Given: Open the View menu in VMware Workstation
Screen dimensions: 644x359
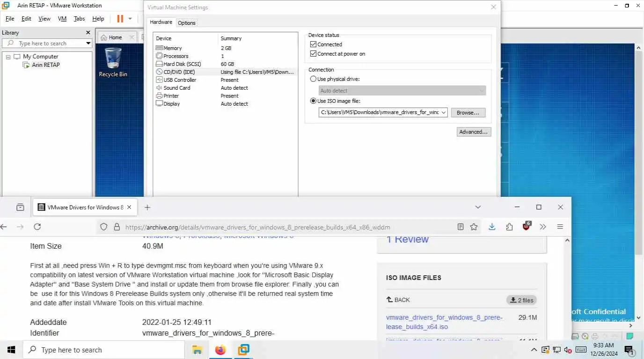Looking at the screenshot, I should pyautogui.click(x=44, y=19).
